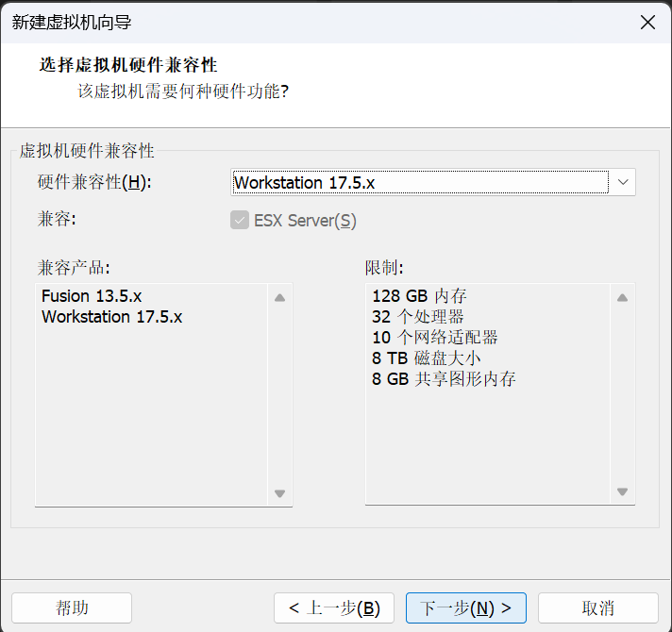This screenshot has width=672, height=632.
Task: Select Workstation 17.5.x in compatible products list
Action: click(x=111, y=317)
